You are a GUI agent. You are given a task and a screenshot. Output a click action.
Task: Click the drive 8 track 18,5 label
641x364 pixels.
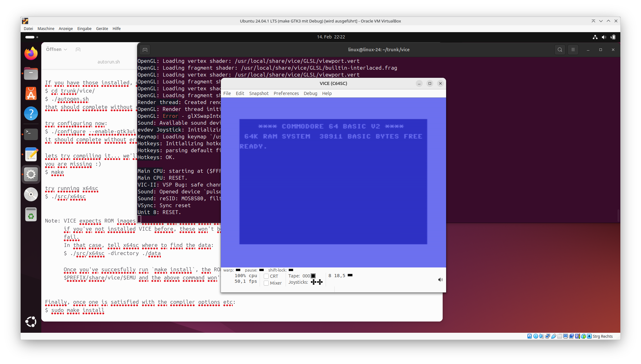click(340, 276)
